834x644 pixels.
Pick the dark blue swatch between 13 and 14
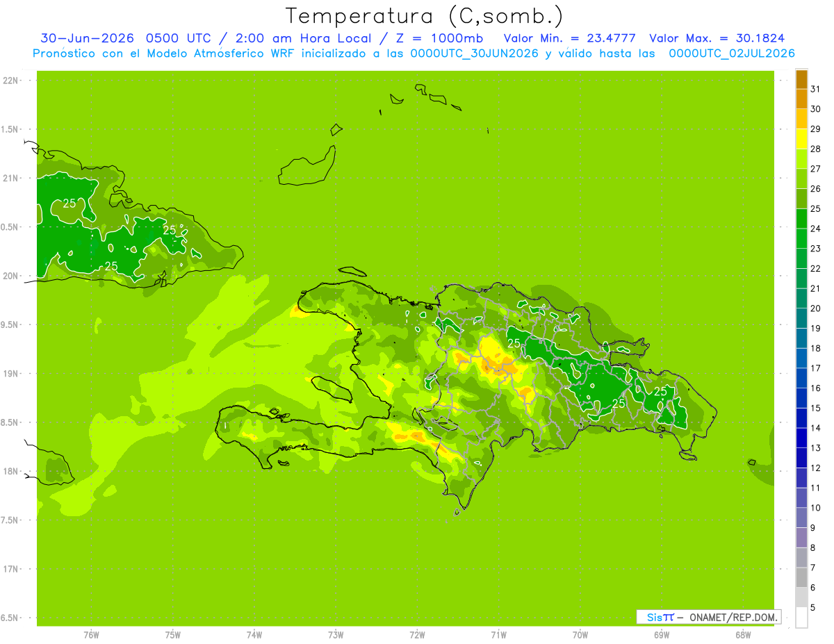point(801,438)
